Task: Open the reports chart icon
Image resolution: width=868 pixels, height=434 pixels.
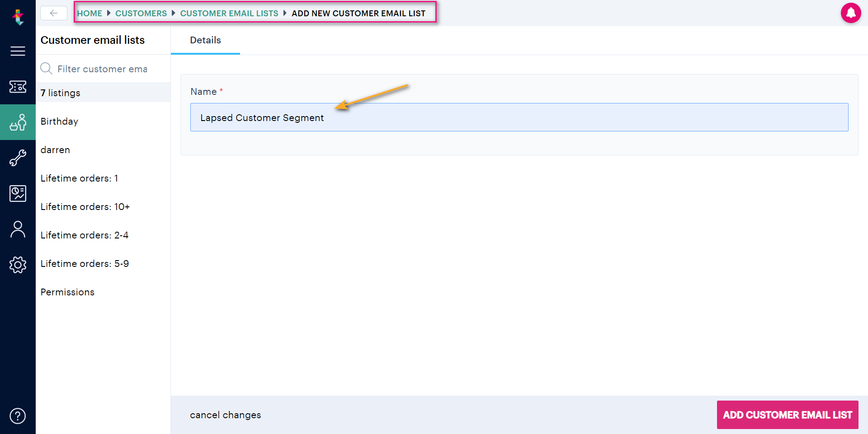Action: [x=18, y=193]
